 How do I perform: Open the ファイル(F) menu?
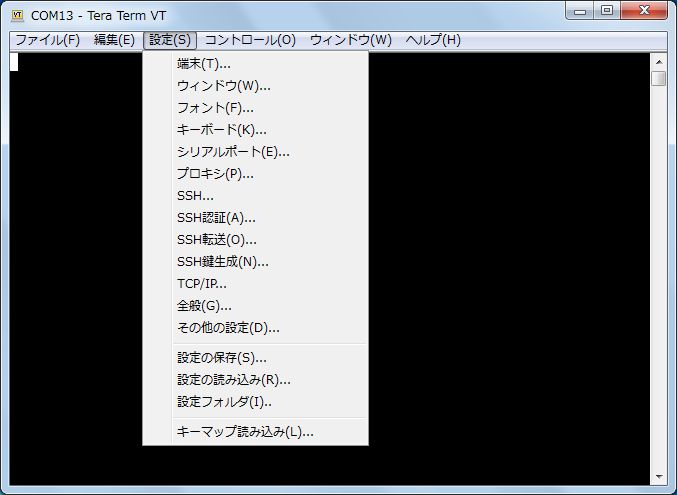(x=47, y=40)
